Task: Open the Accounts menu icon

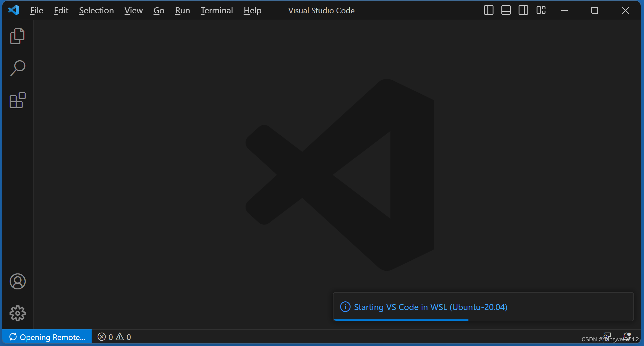Action: 17,281
